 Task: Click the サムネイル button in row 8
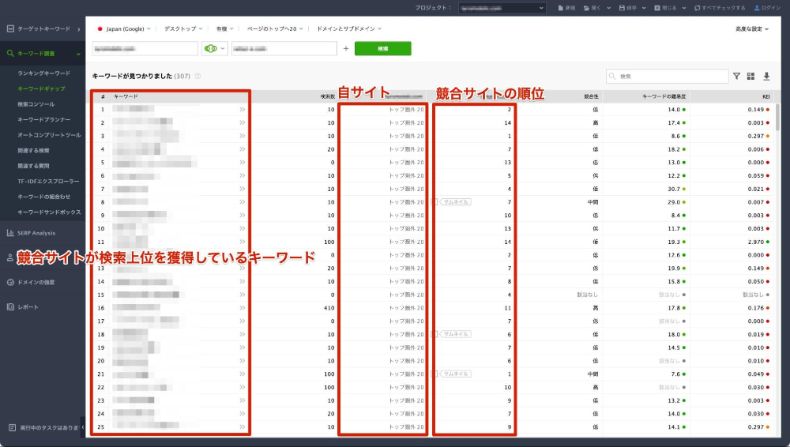point(455,202)
